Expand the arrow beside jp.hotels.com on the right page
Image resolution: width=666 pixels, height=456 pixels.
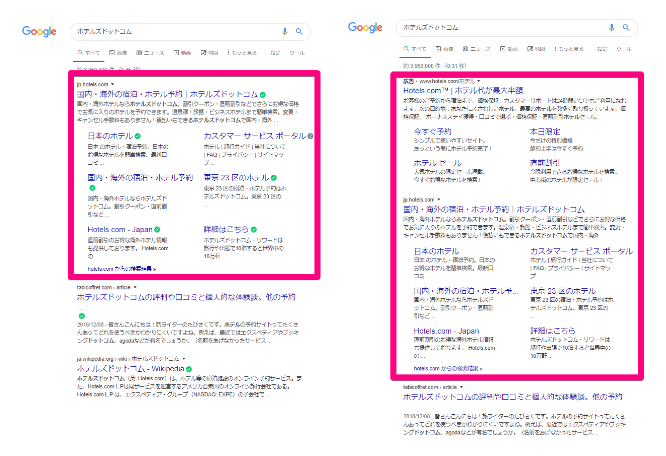(439, 200)
